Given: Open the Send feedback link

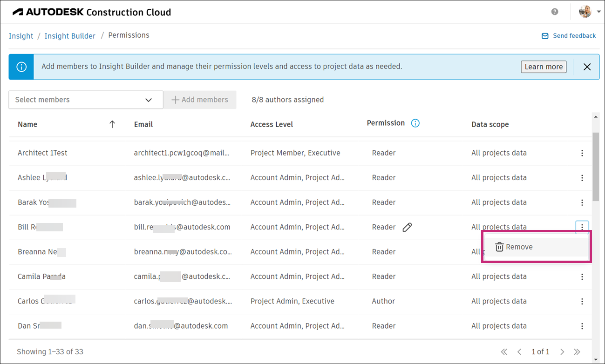Looking at the screenshot, I should [x=569, y=36].
